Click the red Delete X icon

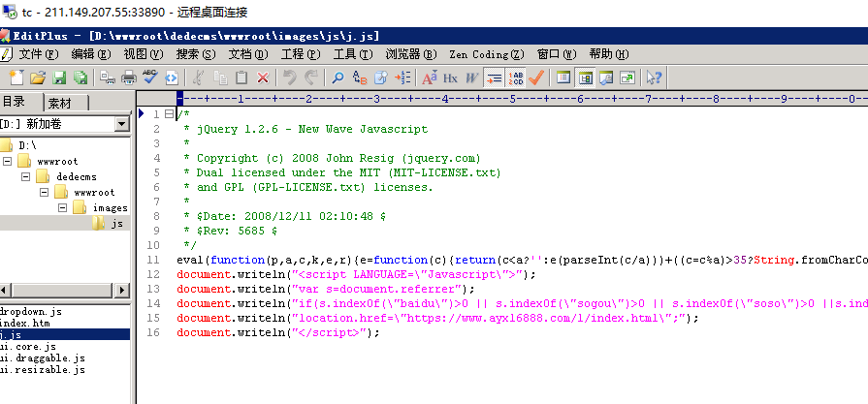pos(262,78)
